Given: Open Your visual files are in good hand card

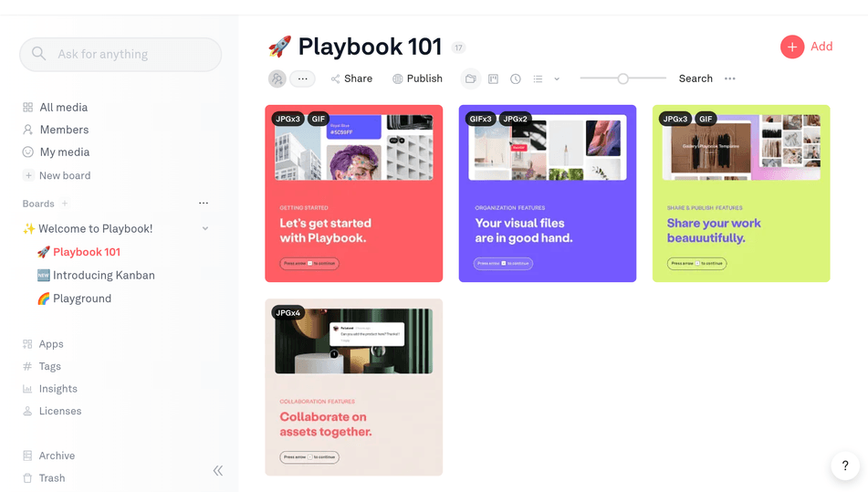Looking at the screenshot, I should (548, 194).
